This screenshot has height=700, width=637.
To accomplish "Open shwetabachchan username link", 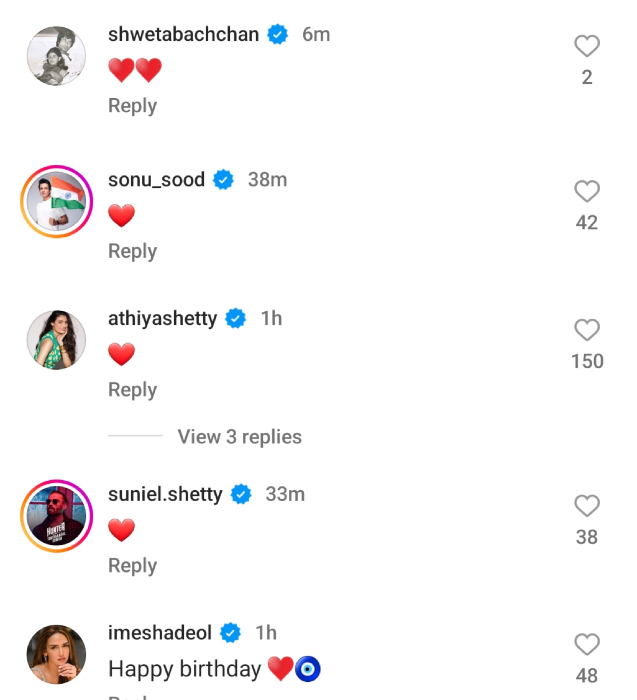I will pyautogui.click(x=183, y=35).
